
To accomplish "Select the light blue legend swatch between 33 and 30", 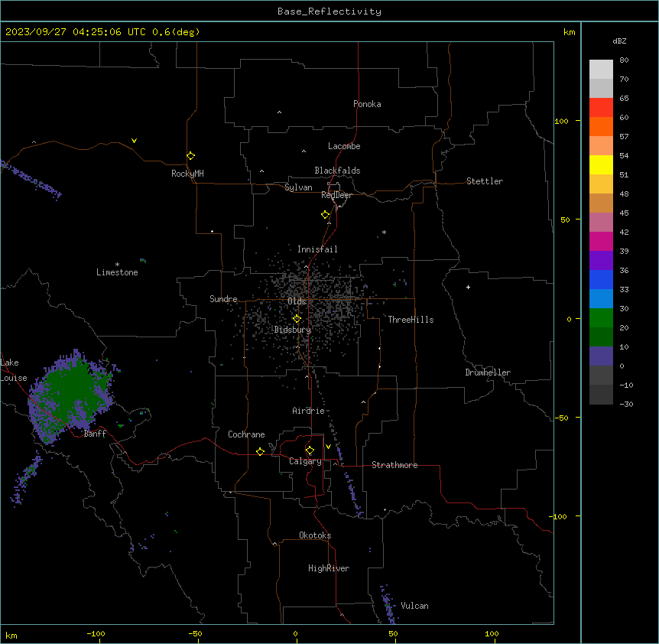I will pos(601,299).
